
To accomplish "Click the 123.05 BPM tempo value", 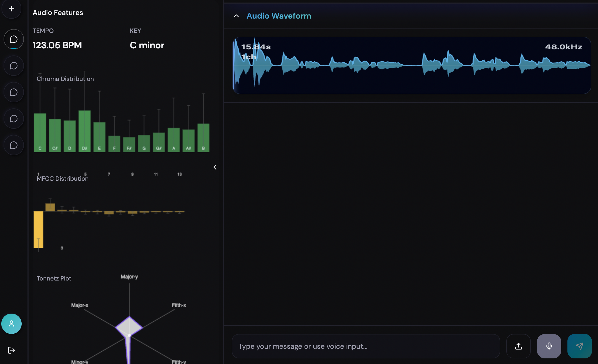I will [57, 45].
